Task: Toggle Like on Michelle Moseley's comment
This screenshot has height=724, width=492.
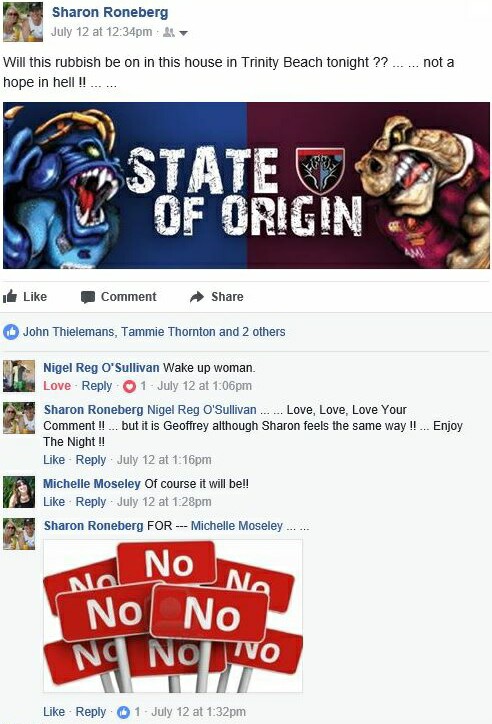Action: [x=54, y=502]
